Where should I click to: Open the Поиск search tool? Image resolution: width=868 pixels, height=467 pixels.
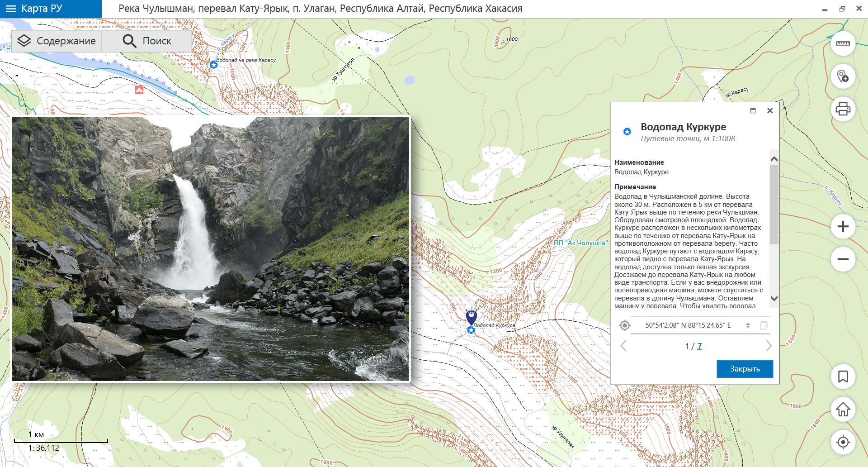[x=147, y=41]
